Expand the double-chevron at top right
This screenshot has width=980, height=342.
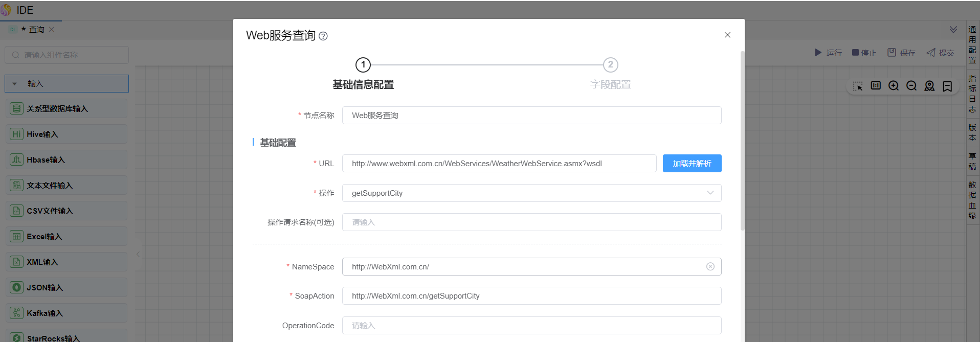tap(953, 30)
